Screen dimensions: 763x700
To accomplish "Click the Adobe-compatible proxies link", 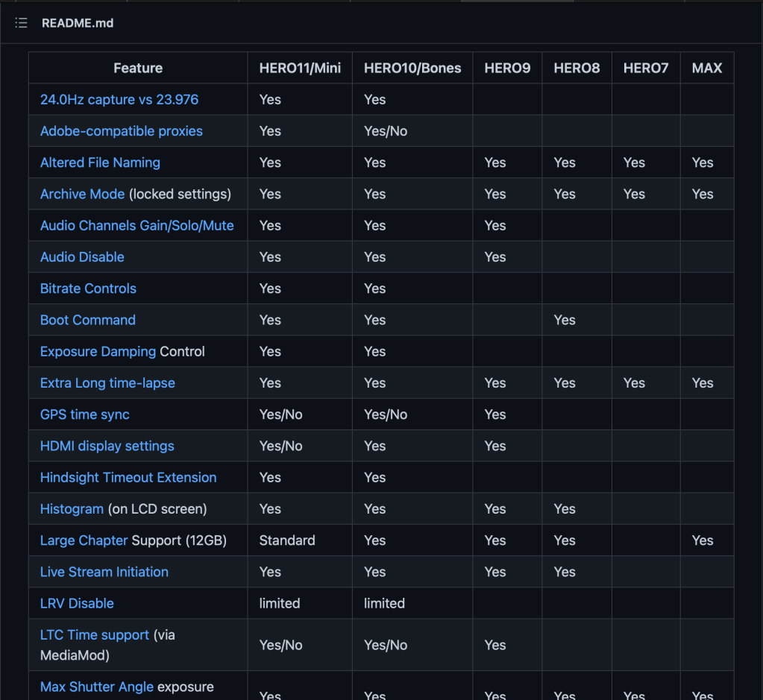I will tap(121, 131).
